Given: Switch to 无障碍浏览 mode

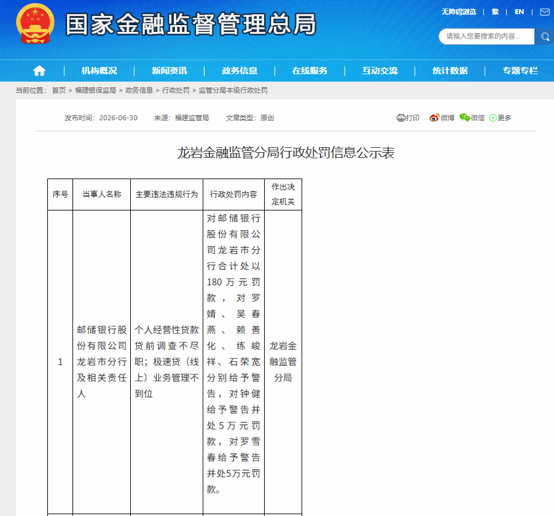Looking at the screenshot, I should click(x=459, y=12).
